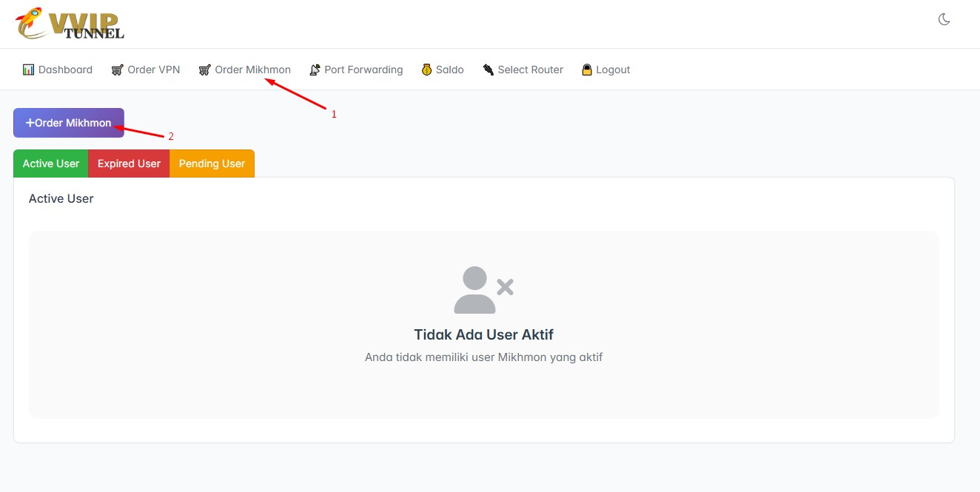Viewport: 980px width, 492px height.
Task: Go to the Order VPN page
Action: pos(146,70)
